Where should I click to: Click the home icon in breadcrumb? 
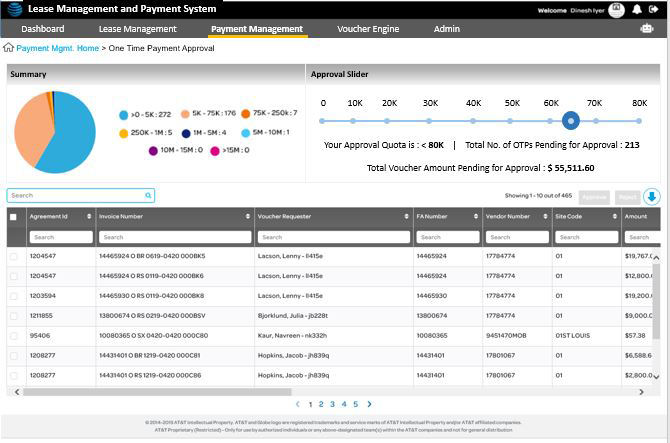8,47
